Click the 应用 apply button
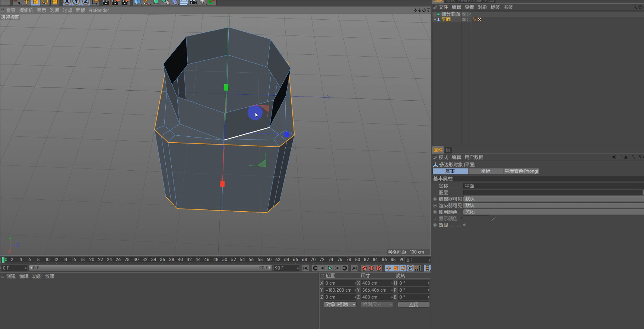The width and height of the screenshot is (644, 329). coord(413,304)
